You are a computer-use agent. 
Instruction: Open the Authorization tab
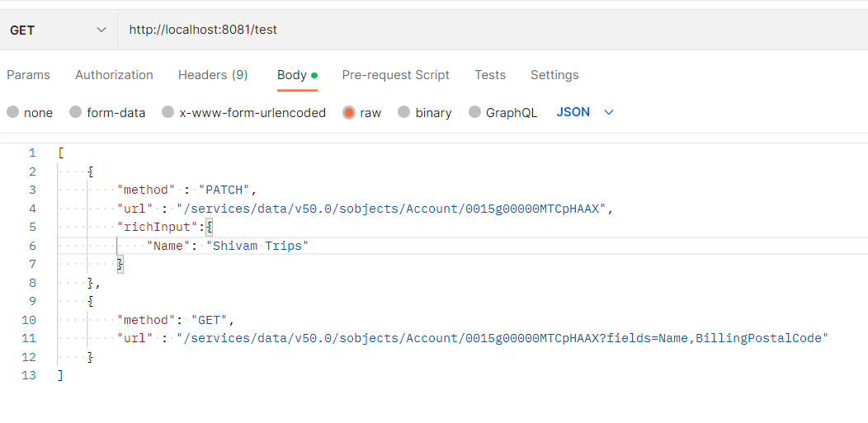[x=114, y=75]
